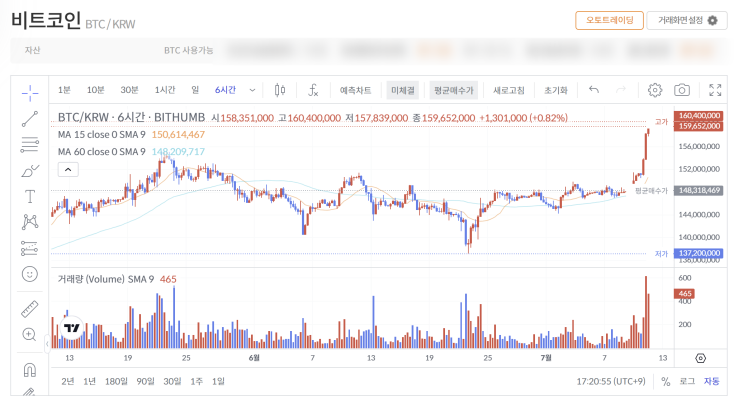Click the zoom in magnifier tool
Screen dimensions: 743x410
coord(29,335)
